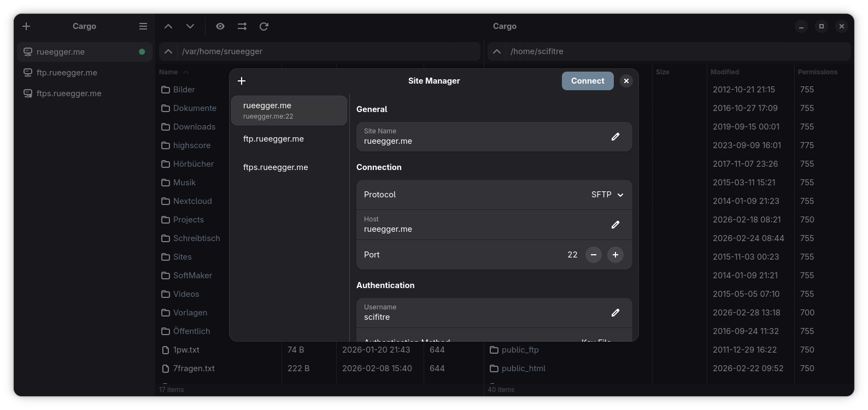Edit the Host field via pencil icon
The image size is (868, 410).
[615, 225]
